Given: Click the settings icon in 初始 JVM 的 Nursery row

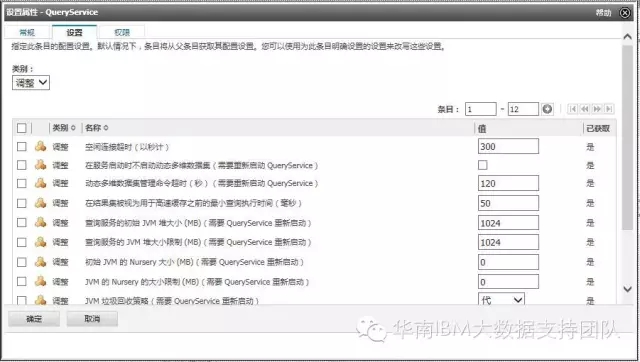Looking at the screenshot, I should [x=40, y=262].
